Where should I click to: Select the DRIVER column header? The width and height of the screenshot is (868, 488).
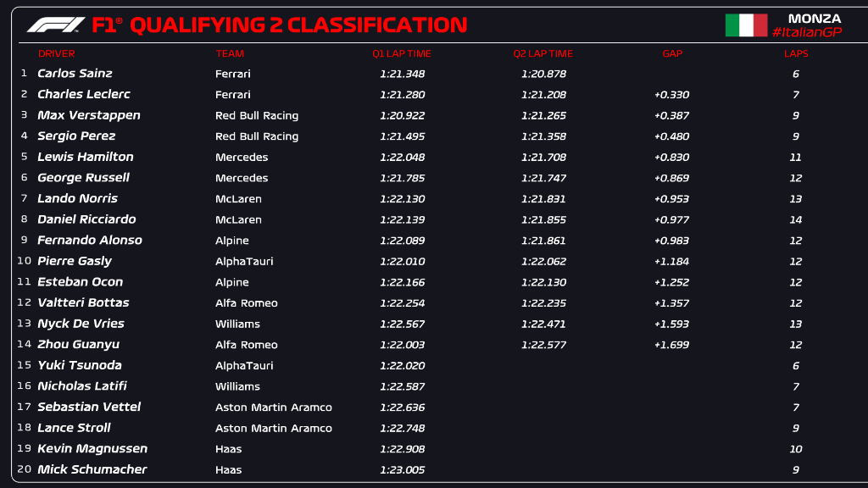57,53
